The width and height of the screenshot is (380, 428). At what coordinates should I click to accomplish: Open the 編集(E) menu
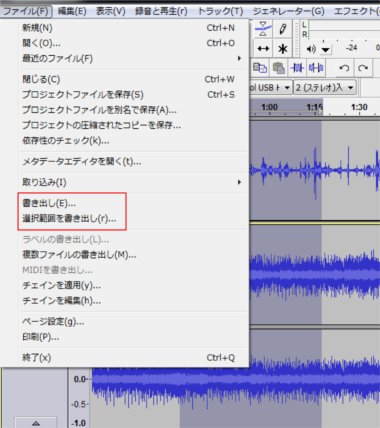(72, 11)
